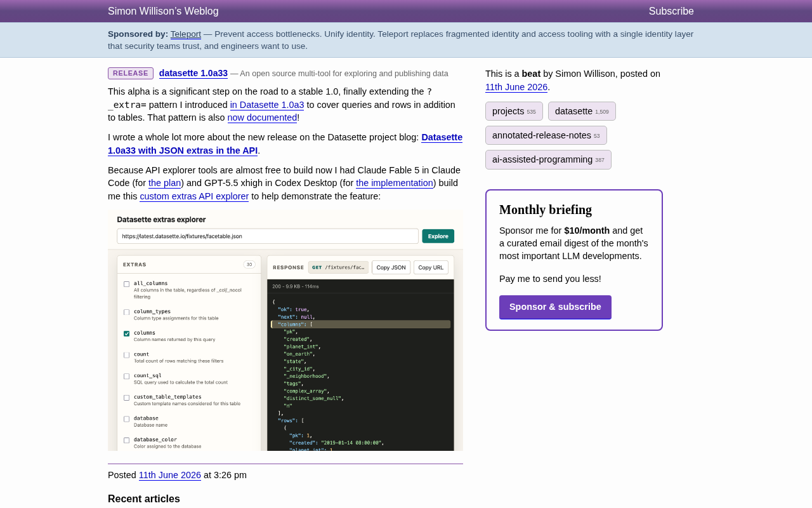This screenshot has width=812, height=508.
Task: Click Subscribe in the header
Action: [671, 11]
